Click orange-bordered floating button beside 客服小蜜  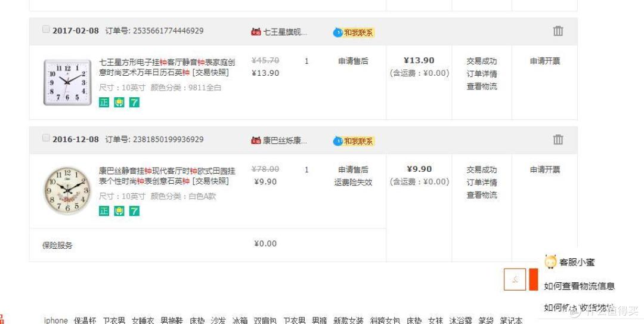click(515, 280)
